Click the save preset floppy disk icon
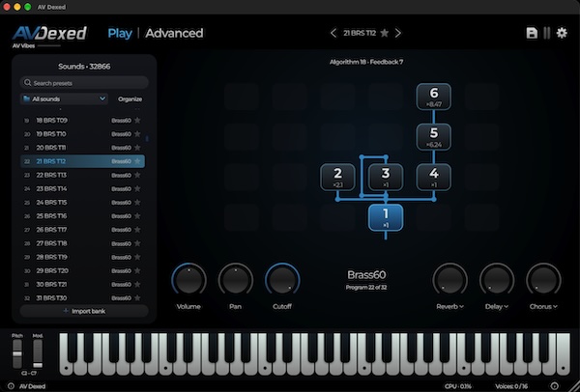Image resolution: width=580 pixels, height=392 pixels. 532,33
